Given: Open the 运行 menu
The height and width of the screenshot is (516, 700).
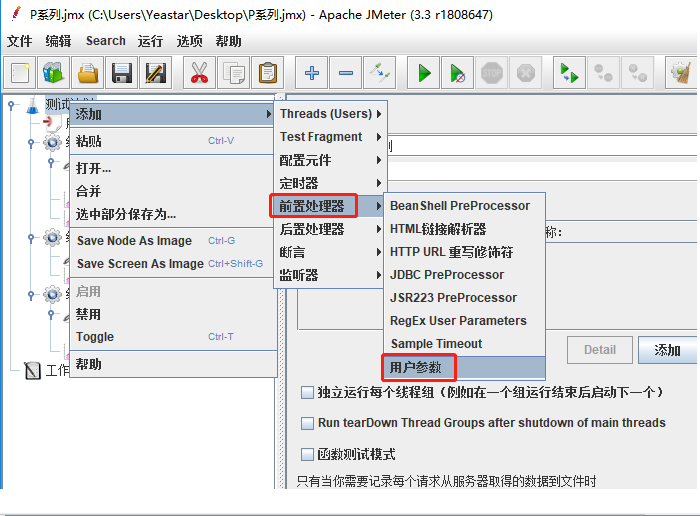Looking at the screenshot, I should coord(150,41).
